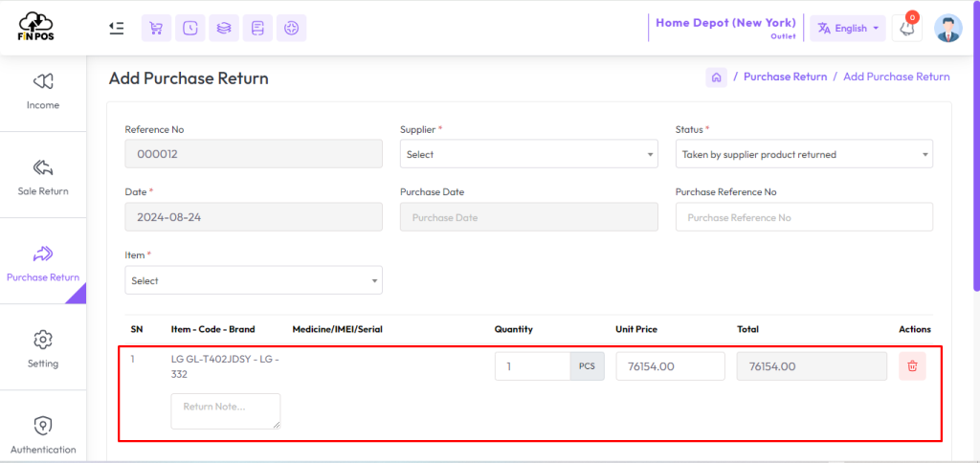Image resolution: width=980 pixels, height=463 pixels.
Task: Open the notifications bell
Action: [907, 28]
